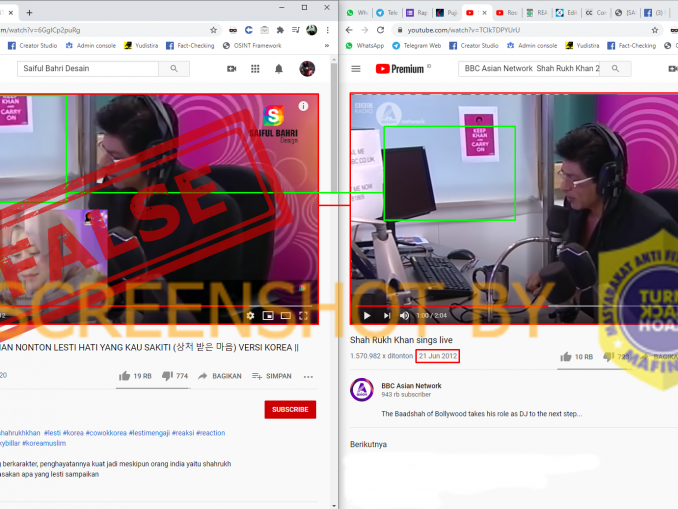The image size is (678, 509).
Task: Open the WhatsApp bookmark in the right window
Action: pyautogui.click(x=365, y=45)
